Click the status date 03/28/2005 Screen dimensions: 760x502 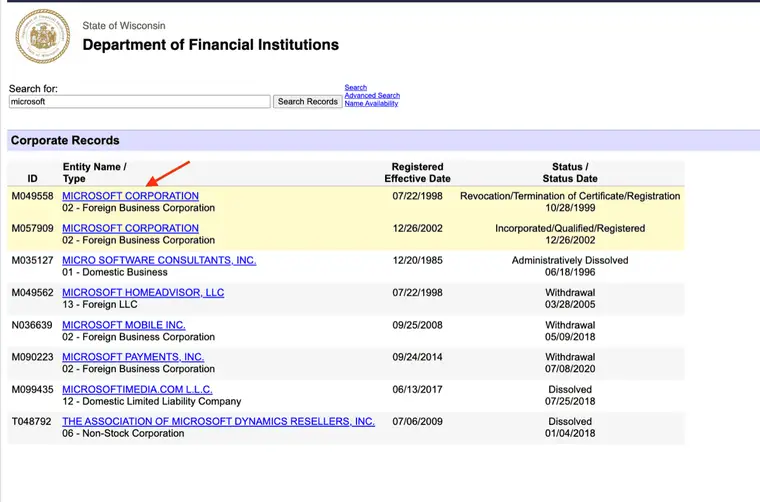[570, 305]
